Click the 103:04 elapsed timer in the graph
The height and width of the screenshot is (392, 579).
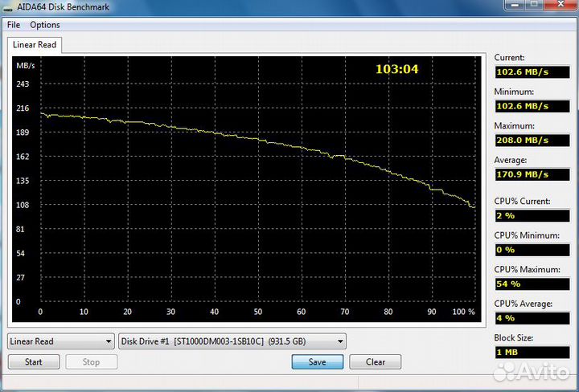tap(397, 69)
